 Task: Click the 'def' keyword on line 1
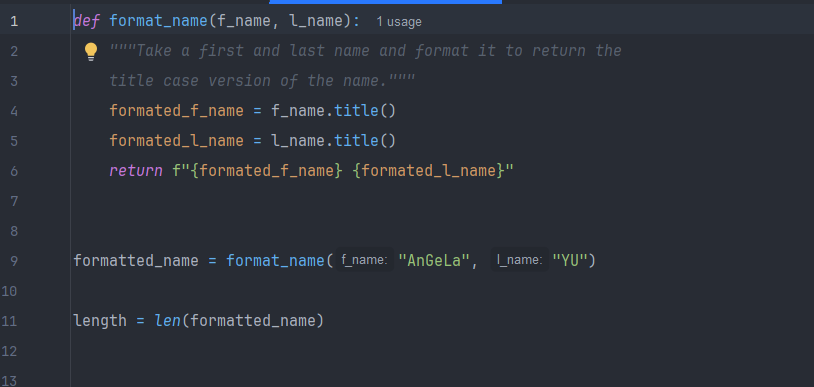[x=87, y=21]
